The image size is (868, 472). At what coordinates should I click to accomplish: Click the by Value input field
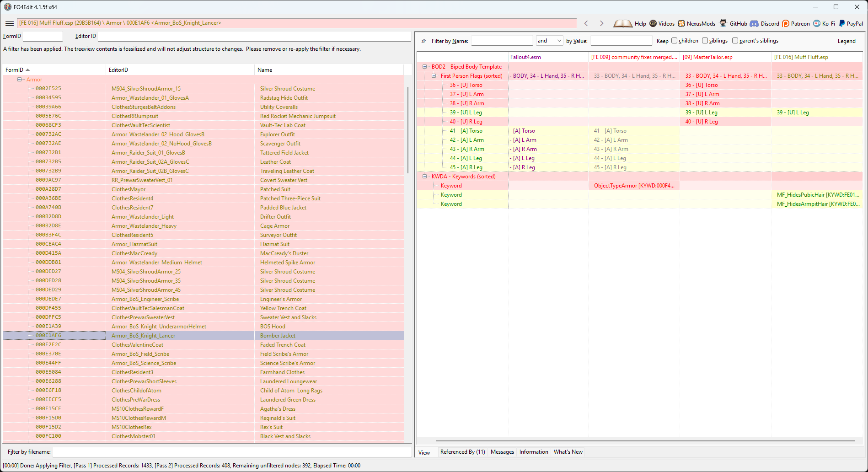621,41
